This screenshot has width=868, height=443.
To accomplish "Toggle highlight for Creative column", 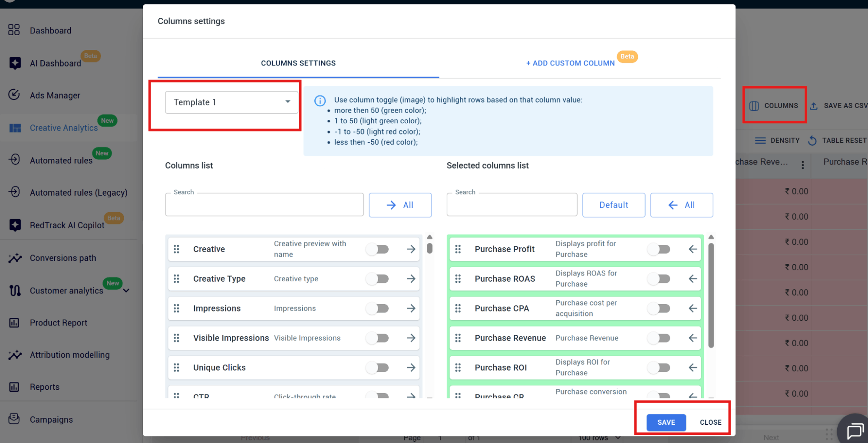I will click(377, 249).
